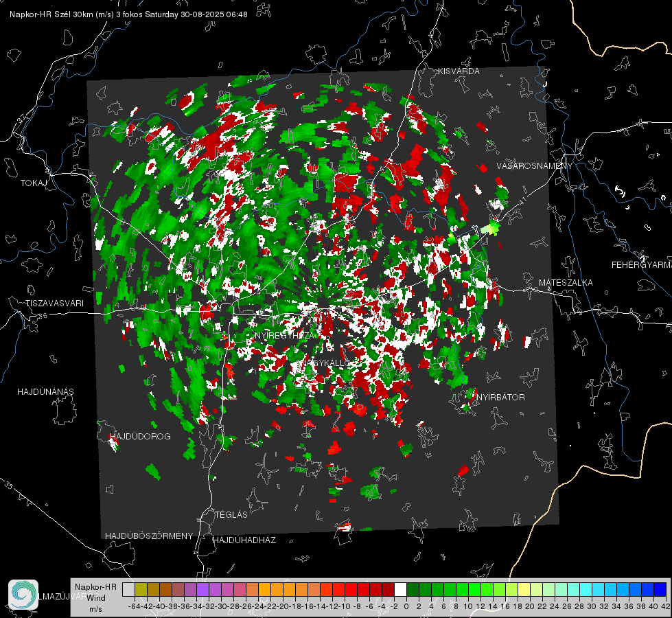
Task: Click the legend value label 0
Action: point(406,606)
